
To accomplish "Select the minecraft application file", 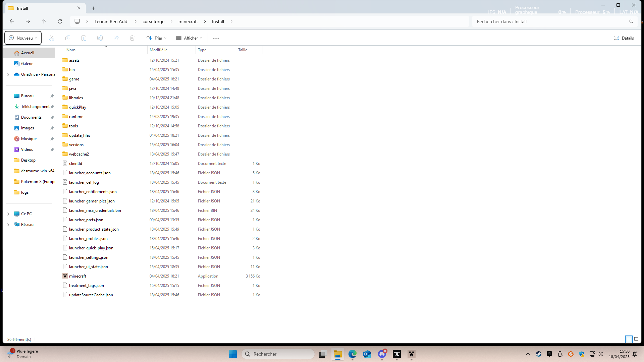I will [77, 276].
